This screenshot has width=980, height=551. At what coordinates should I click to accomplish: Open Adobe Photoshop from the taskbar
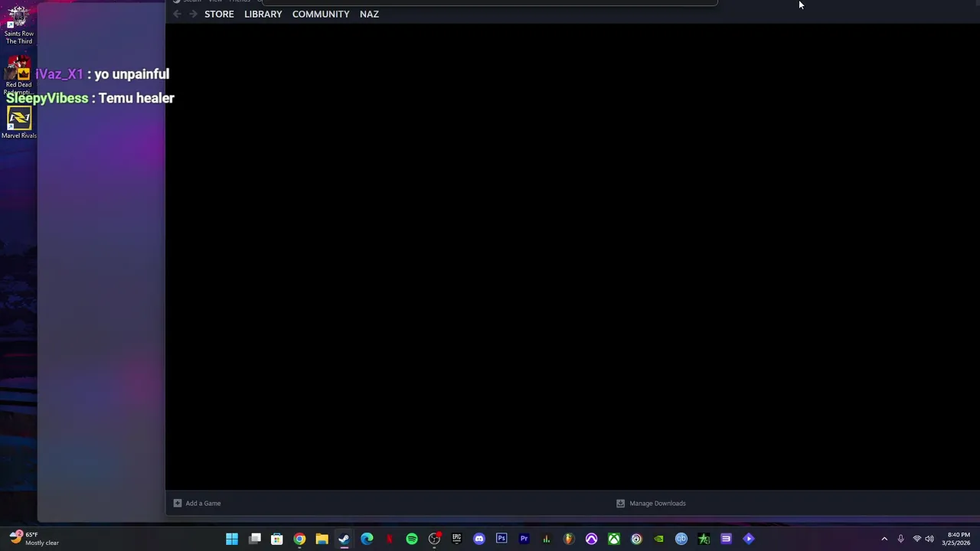click(501, 539)
